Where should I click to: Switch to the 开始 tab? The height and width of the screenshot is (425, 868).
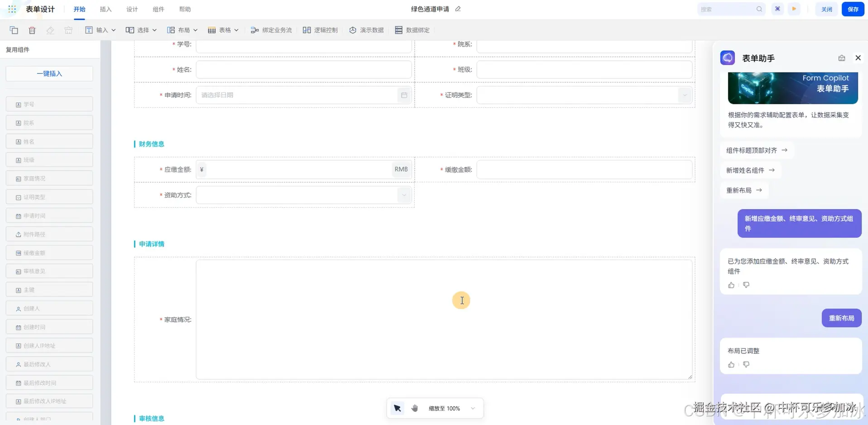pos(79,9)
